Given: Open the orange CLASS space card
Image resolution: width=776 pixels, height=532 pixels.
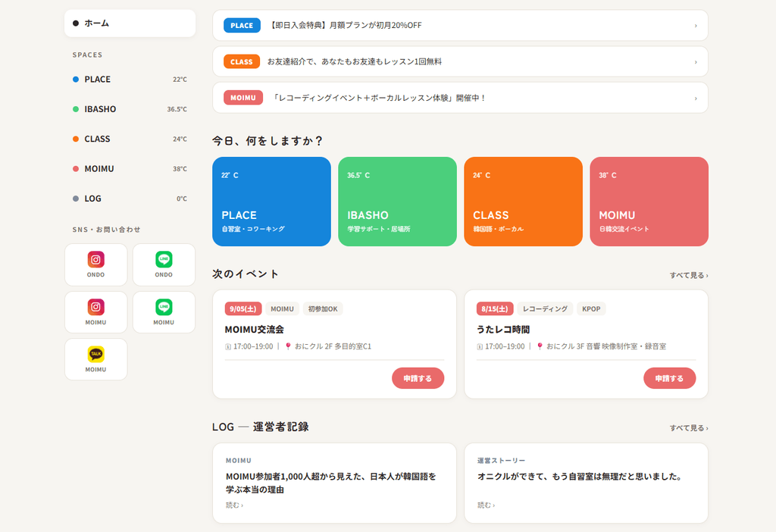Looking at the screenshot, I should point(523,202).
